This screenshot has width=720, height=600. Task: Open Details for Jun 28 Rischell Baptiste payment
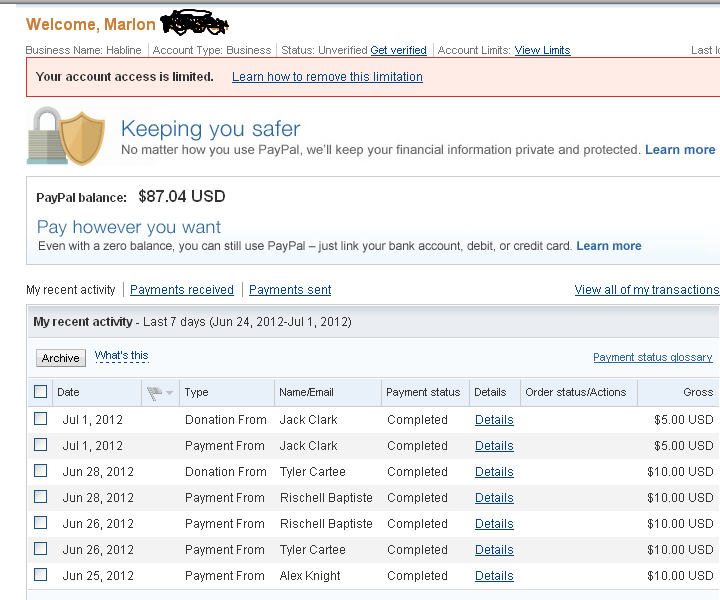point(494,498)
